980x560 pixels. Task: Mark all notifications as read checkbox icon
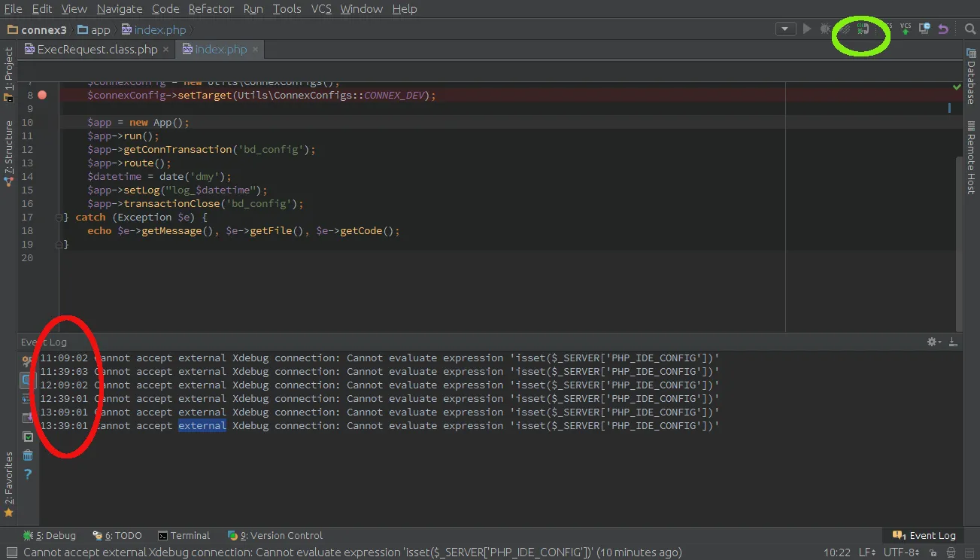coord(28,437)
